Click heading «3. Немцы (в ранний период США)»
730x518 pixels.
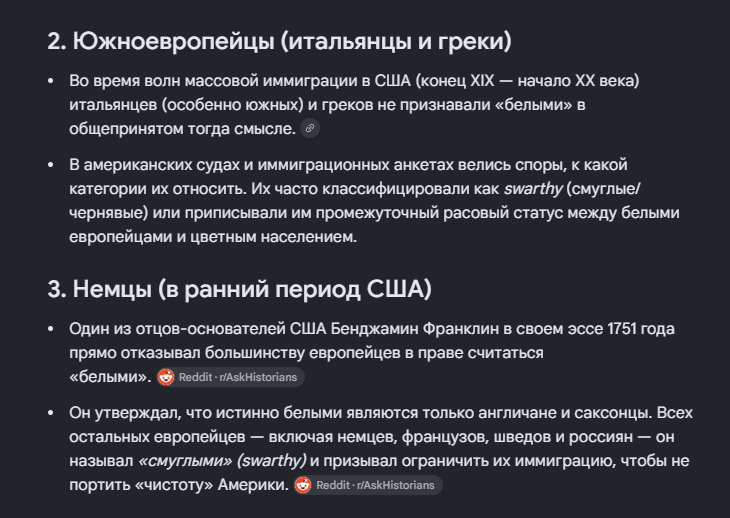tap(239, 289)
